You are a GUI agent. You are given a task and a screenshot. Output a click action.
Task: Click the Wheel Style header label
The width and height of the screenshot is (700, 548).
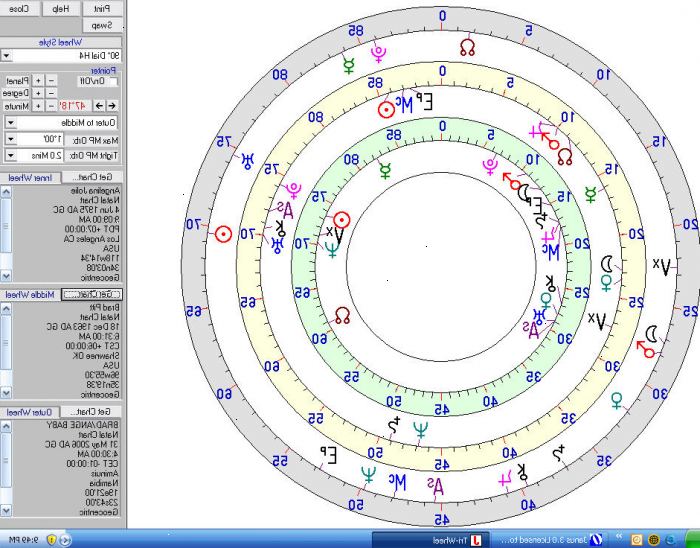[61, 43]
